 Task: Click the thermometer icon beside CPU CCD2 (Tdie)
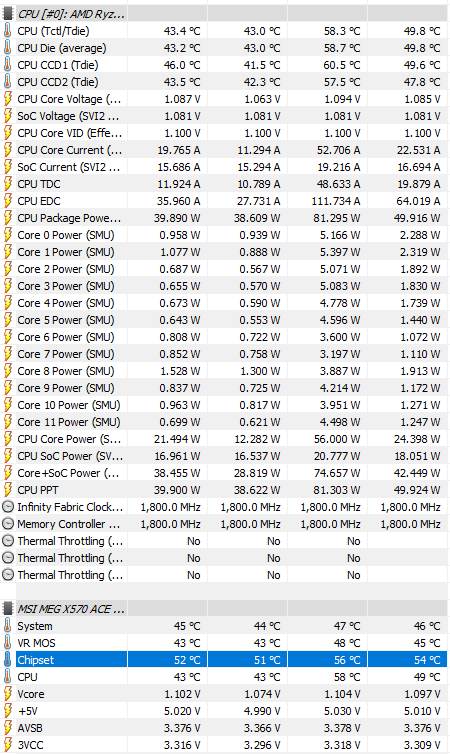pos(7,82)
